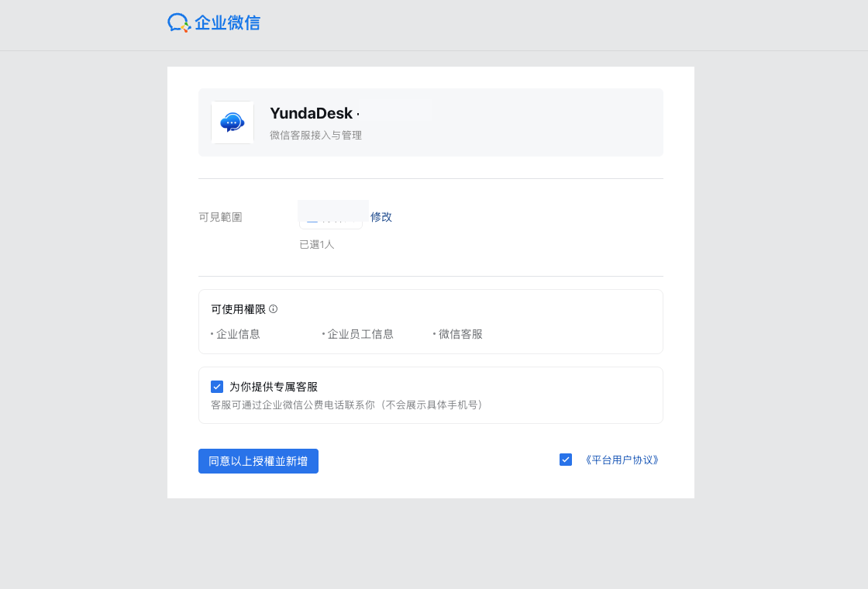This screenshot has width=868, height=589.
Task: Click the 可使用權限 heading
Action: (238, 309)
